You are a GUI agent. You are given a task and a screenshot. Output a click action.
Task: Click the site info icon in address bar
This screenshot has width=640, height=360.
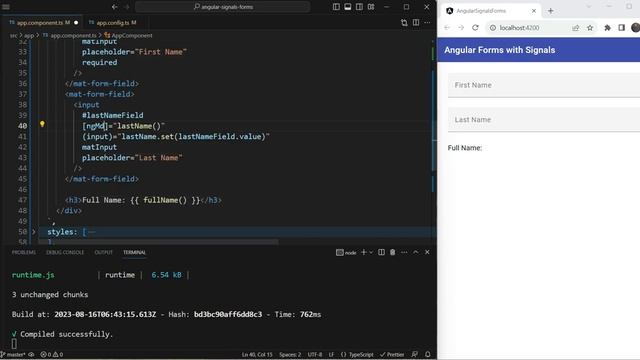coord(493,28)
